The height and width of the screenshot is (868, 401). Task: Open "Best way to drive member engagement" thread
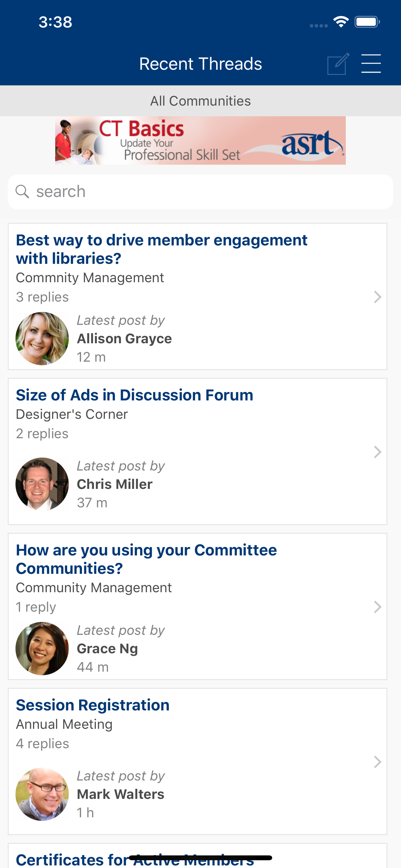click(162, 249)
